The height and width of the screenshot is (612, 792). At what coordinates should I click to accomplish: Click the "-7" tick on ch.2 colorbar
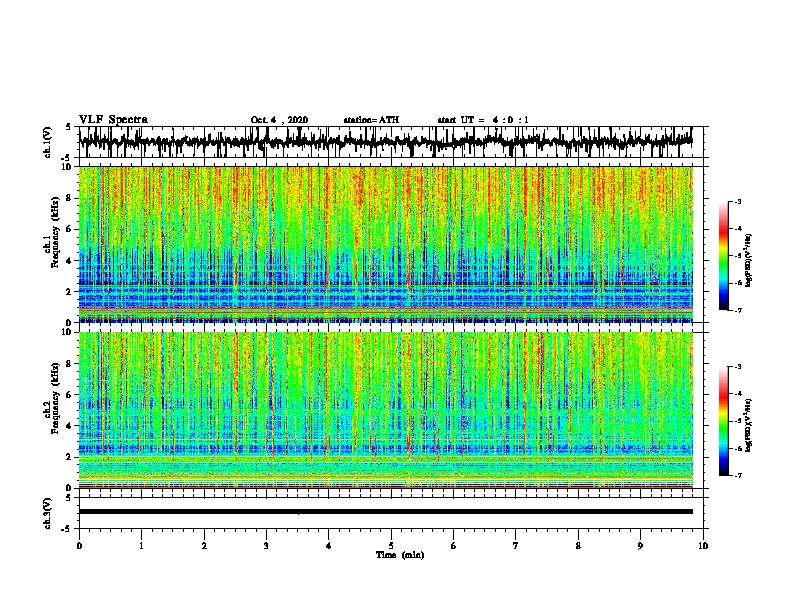[737, 475]
